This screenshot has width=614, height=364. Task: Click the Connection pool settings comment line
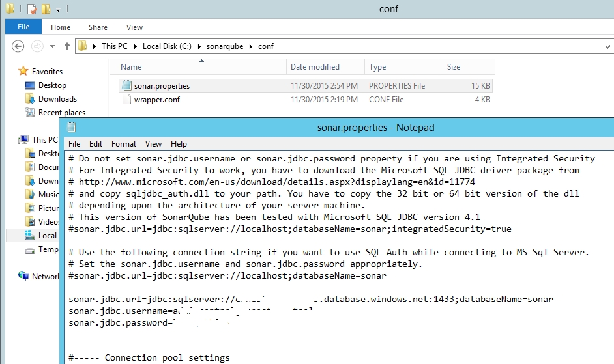[x=149, y=357]
